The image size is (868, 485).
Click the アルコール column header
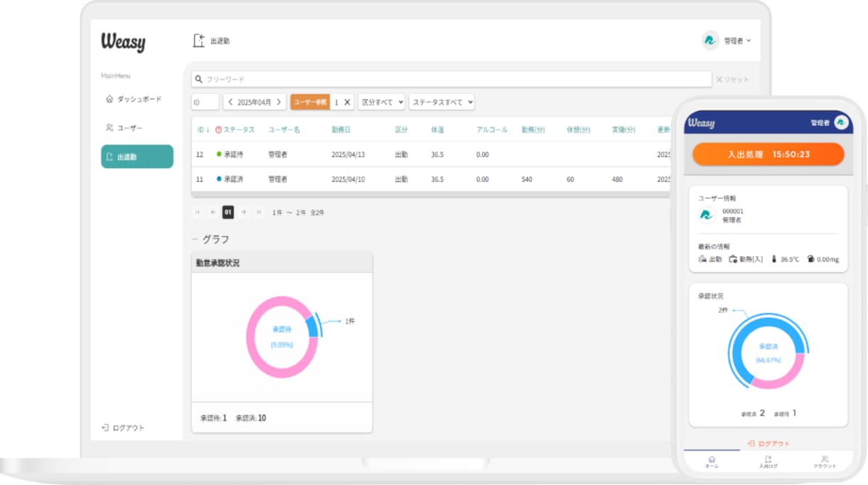pyautogui.click(x=492, y=129)
